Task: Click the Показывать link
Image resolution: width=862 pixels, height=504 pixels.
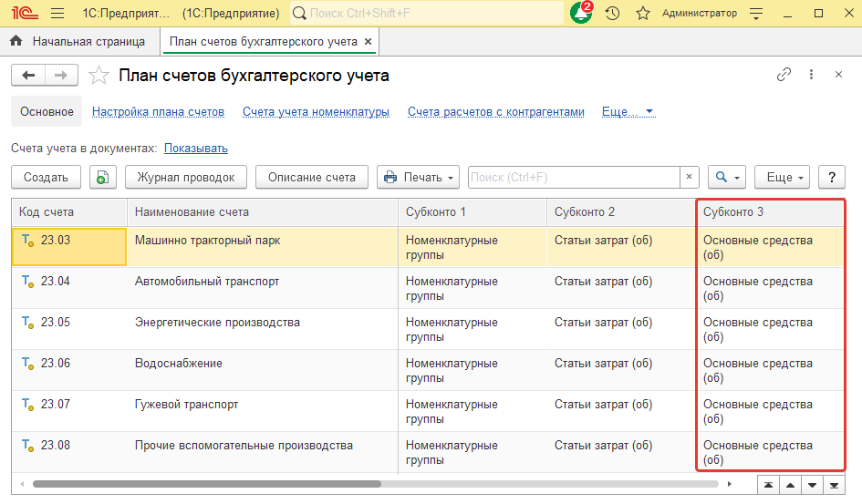Action: pyautogui.click(x=196, y=148)
